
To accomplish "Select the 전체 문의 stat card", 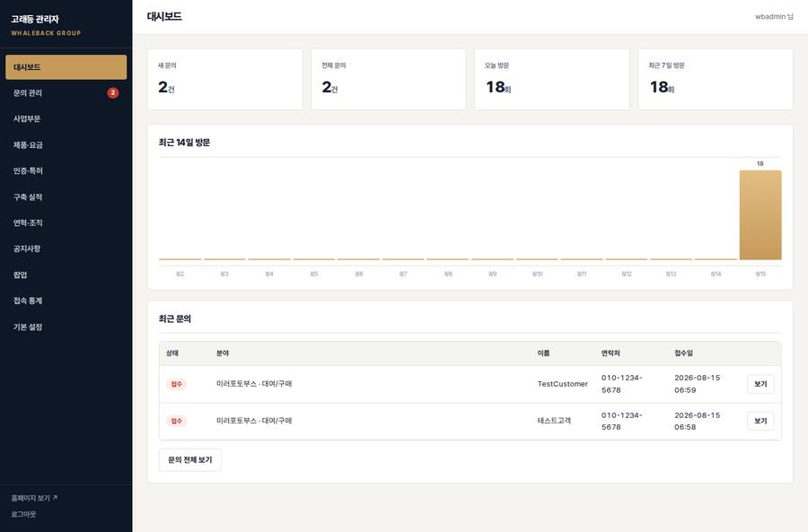I will coord(389,79).
